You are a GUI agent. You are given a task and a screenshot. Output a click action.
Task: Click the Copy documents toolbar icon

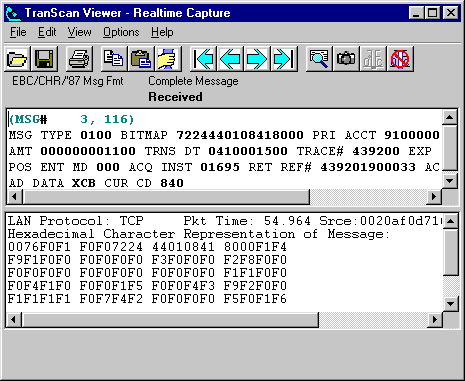tap(114, 59)
